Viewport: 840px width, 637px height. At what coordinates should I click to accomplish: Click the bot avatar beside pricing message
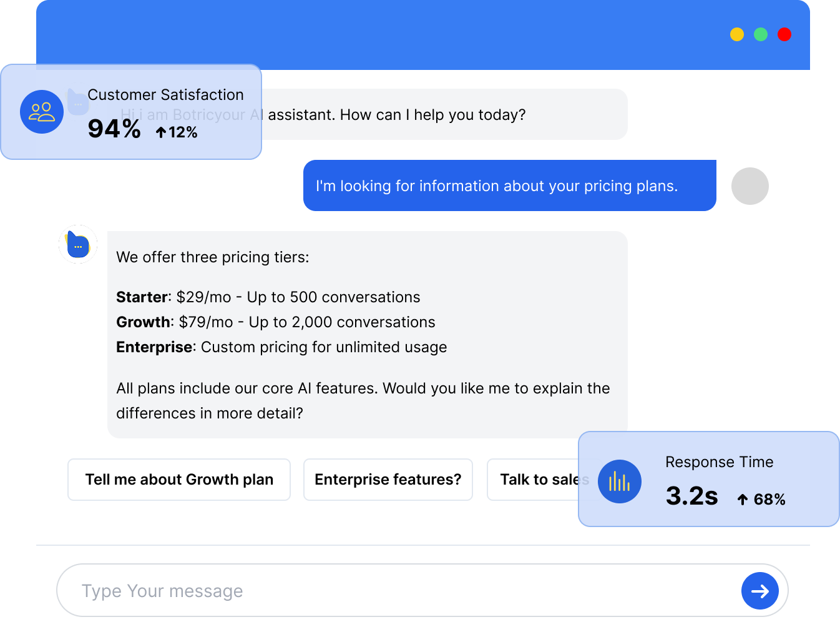click(78, 244)
